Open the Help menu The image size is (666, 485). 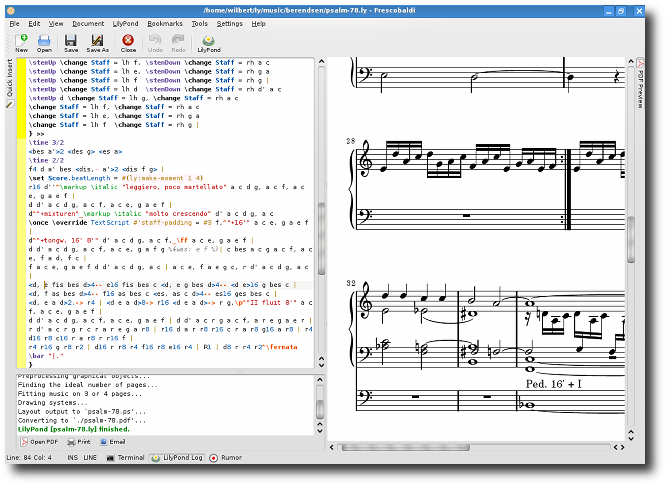[258, 24]
